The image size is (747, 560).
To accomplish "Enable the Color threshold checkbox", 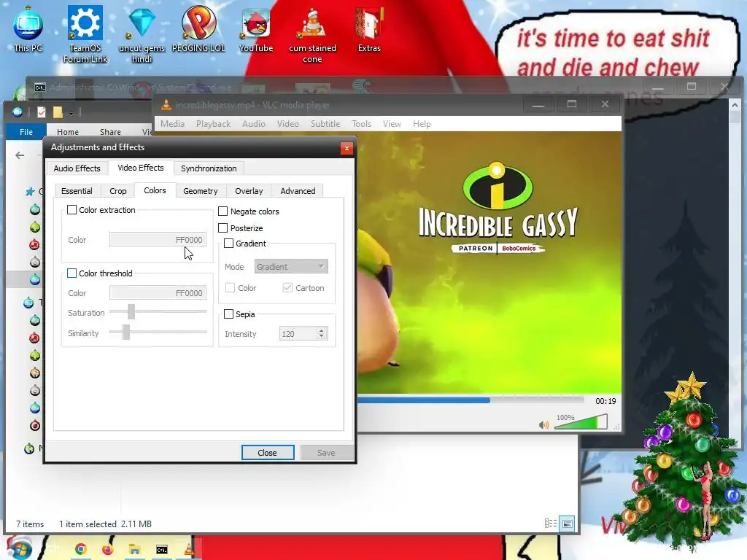I will pos(72,273).
